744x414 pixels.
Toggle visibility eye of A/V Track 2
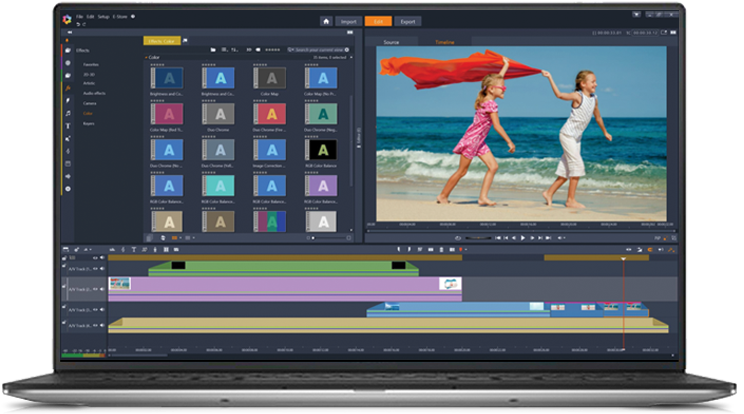(95, 289)
